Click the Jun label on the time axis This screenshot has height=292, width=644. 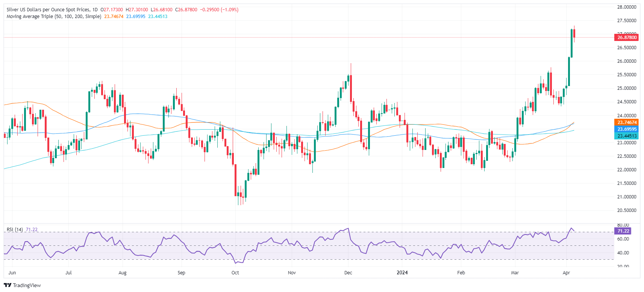[12, 272]
